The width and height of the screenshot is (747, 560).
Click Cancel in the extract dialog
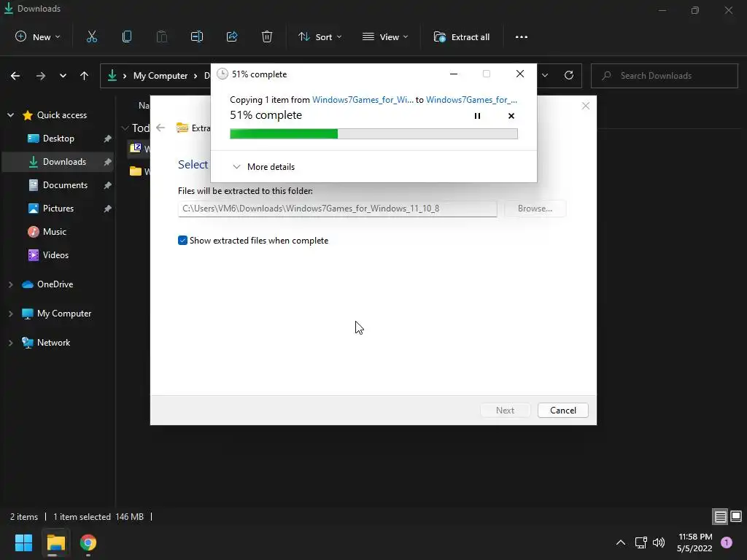(x=562, y=410)
